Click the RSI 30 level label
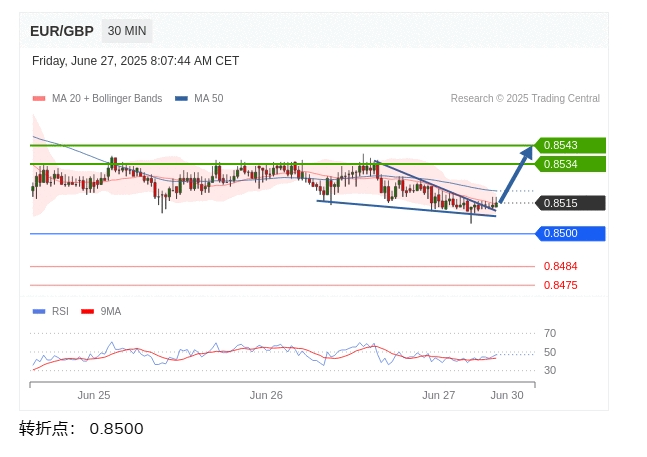The height and width of the screenshot is (457, 647). tap(550, 370)
